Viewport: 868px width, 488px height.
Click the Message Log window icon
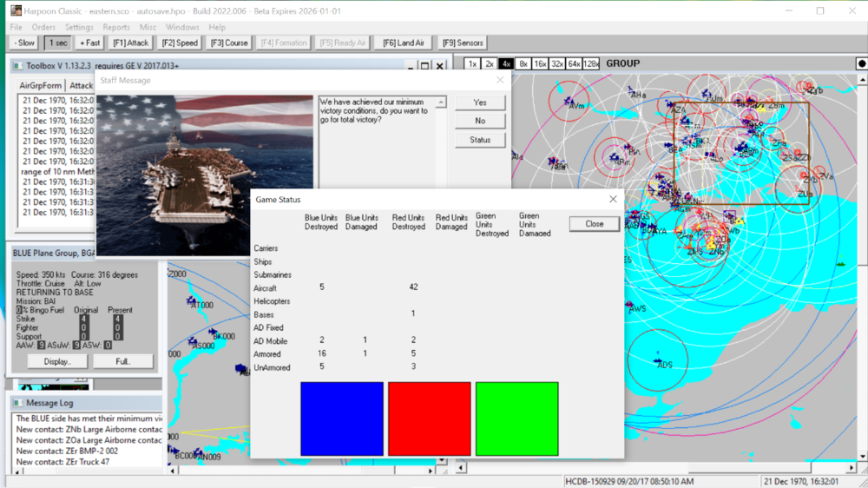[x=17, y=403]
